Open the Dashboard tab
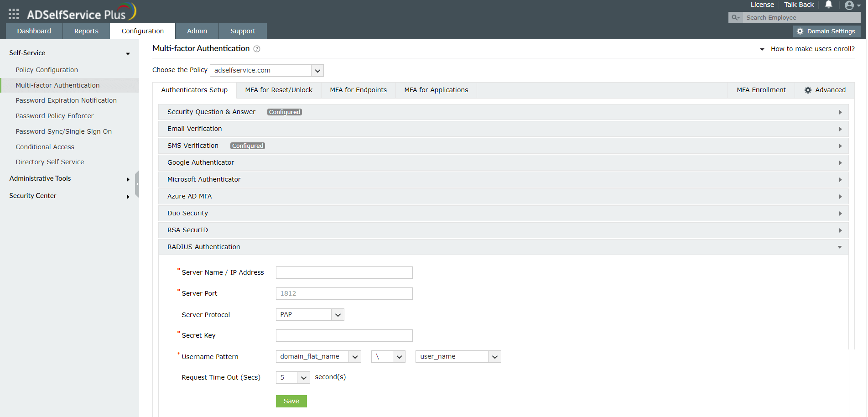This screenshot has width=868, height=417. pos(34,31)
